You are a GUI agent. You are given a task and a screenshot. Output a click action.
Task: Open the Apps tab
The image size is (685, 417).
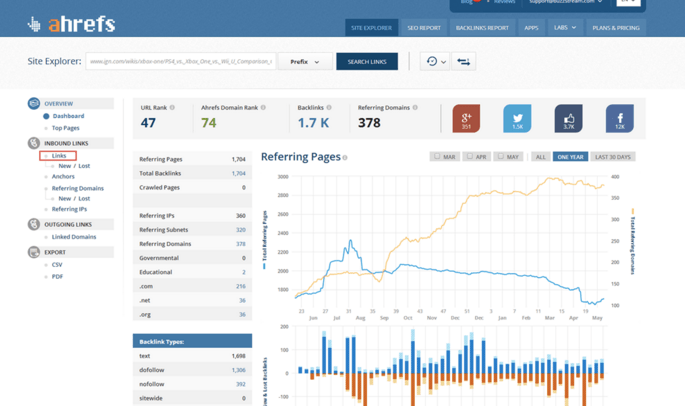coord(531,28)
